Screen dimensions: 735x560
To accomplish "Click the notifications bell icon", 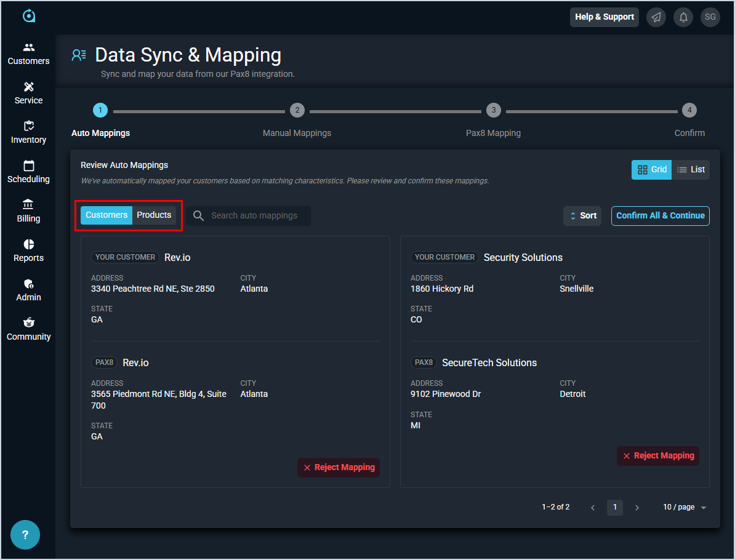I will click(x=683, y=17).
